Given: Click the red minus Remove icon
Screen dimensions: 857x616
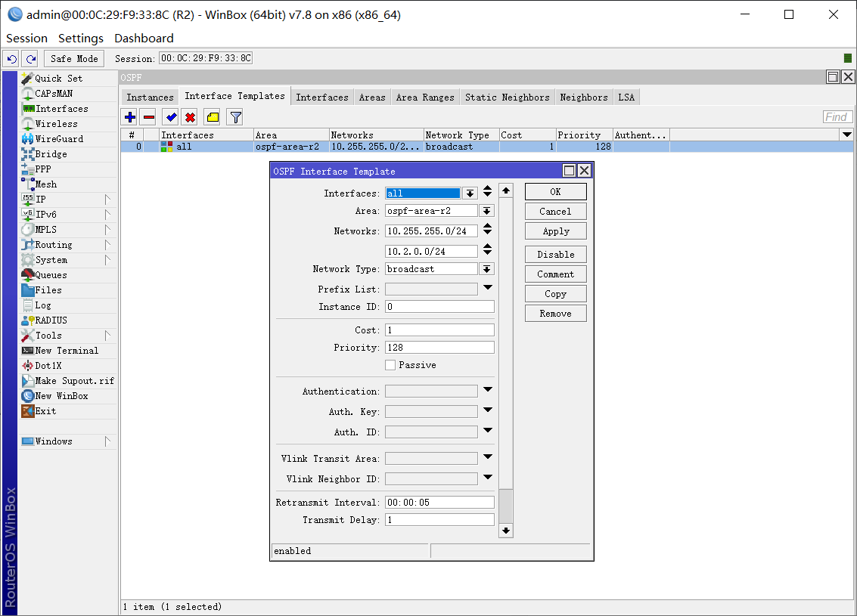Looking at the screenshot, I should (149, 117).
